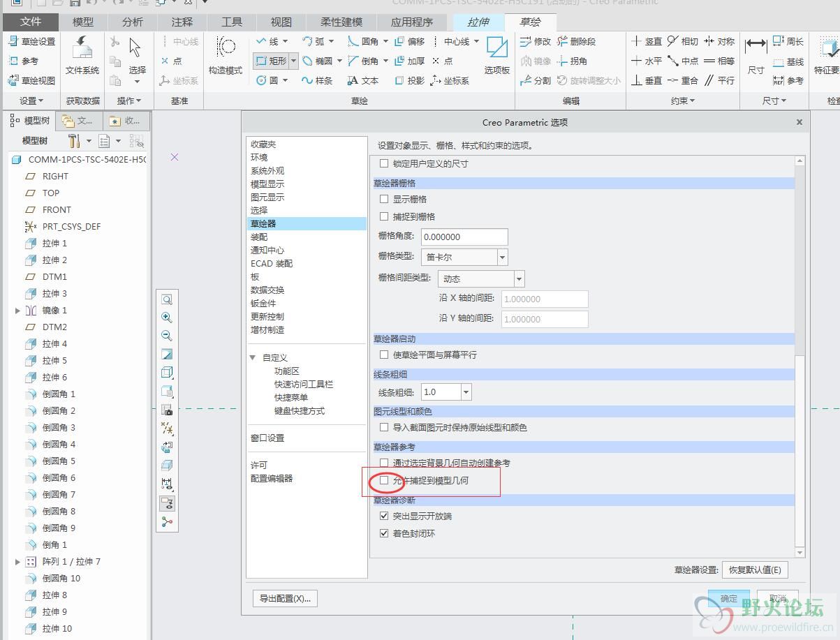The height and width of the screenshot is (640, 840).
Task: Open 配置编辑器 in options list
Action: point(272,478)
